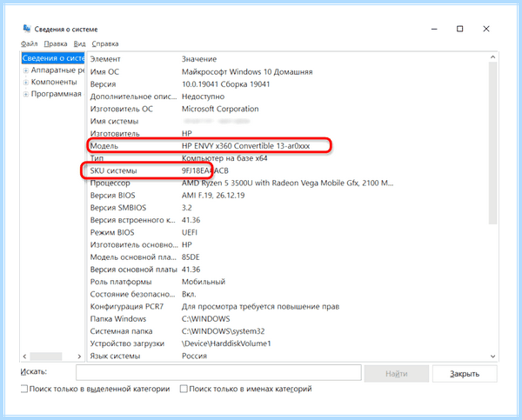Click the tree pane scroll left arrow
This screenshot has width=522, height=420.
[x=24, y=357]
